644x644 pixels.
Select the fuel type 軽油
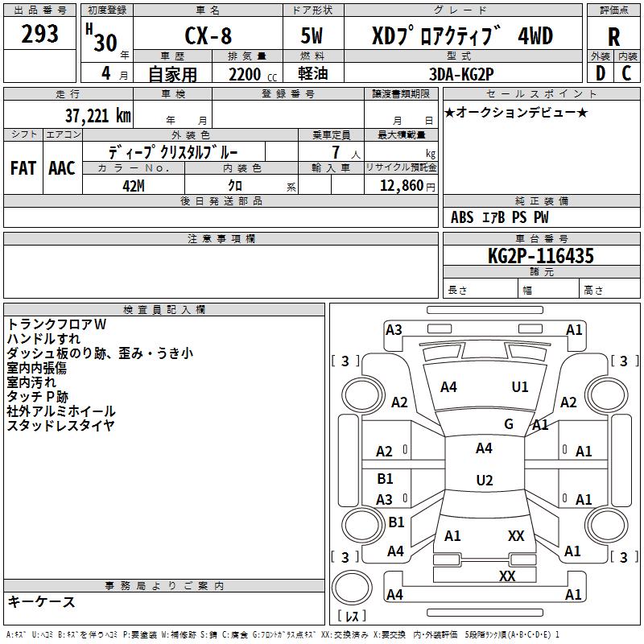(313, 73)
